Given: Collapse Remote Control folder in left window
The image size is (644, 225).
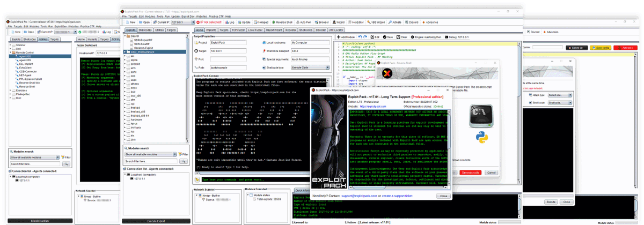Looking at the screenshot, I should pyautogui.click(x=11, y=52).
